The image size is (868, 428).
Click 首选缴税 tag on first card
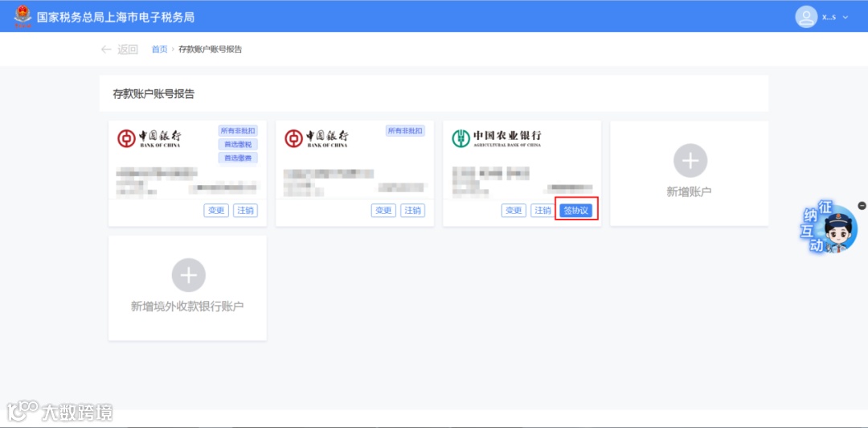coord(238,144)
